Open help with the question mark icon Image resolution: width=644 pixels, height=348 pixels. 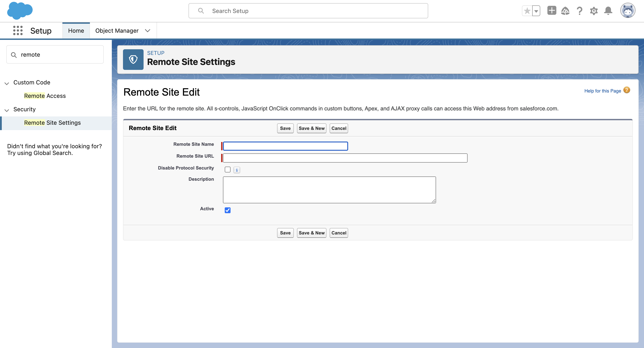point(580,11)
